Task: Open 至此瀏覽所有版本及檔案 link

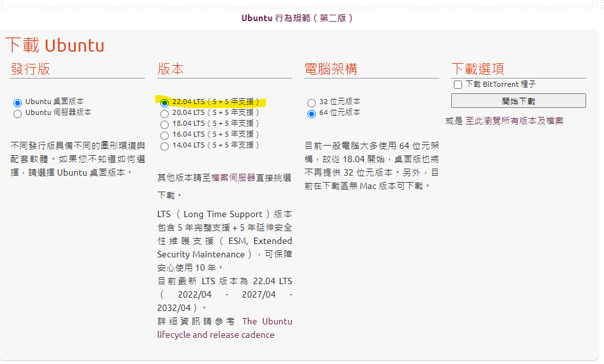Action: pyautogui.click(x=515, y=121)
